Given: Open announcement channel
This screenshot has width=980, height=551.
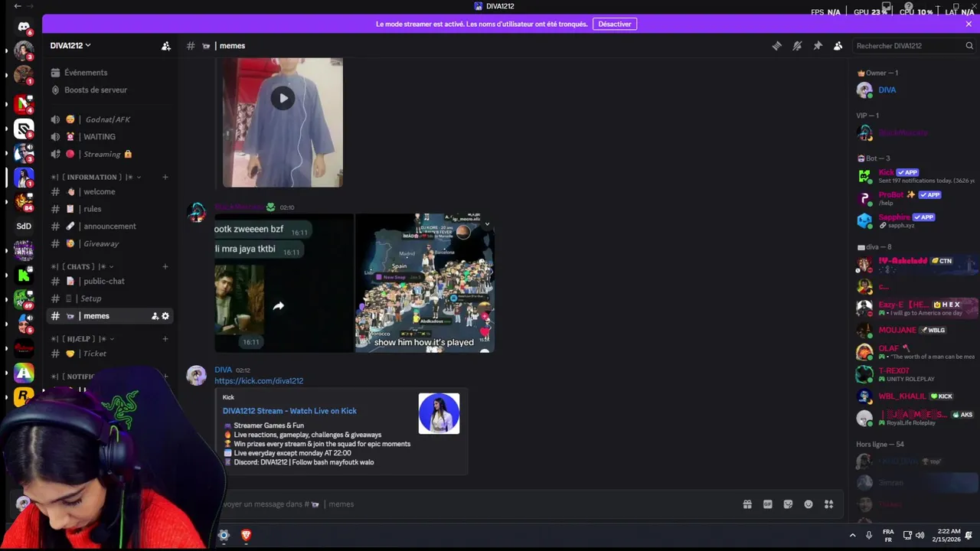Looking at the screenshot, I should tap(110, 227).
